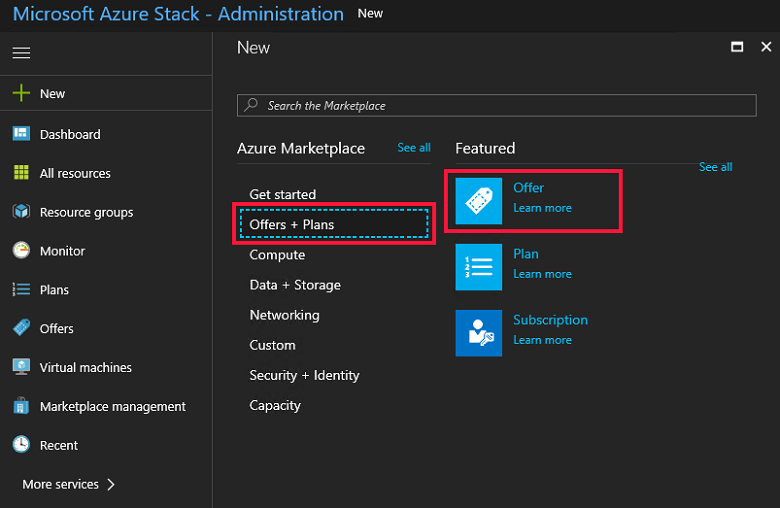Click See all under Featured section
The height and width of the screenshot is (508, 780).
tap(715, 167)
